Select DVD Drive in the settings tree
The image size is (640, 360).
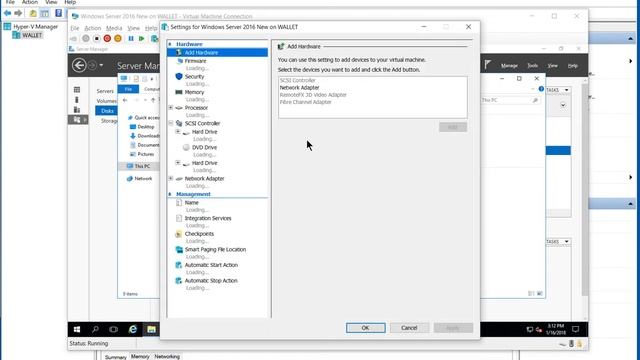coord(204,147)
